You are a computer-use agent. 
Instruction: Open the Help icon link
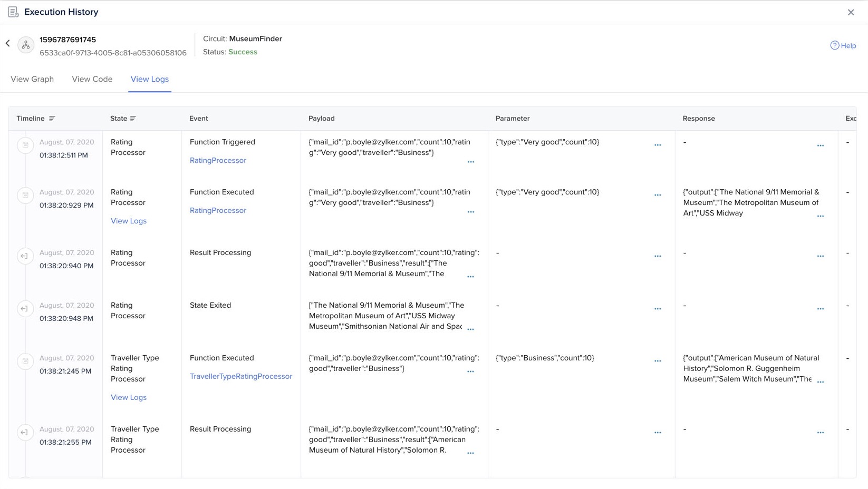(834, 45)
